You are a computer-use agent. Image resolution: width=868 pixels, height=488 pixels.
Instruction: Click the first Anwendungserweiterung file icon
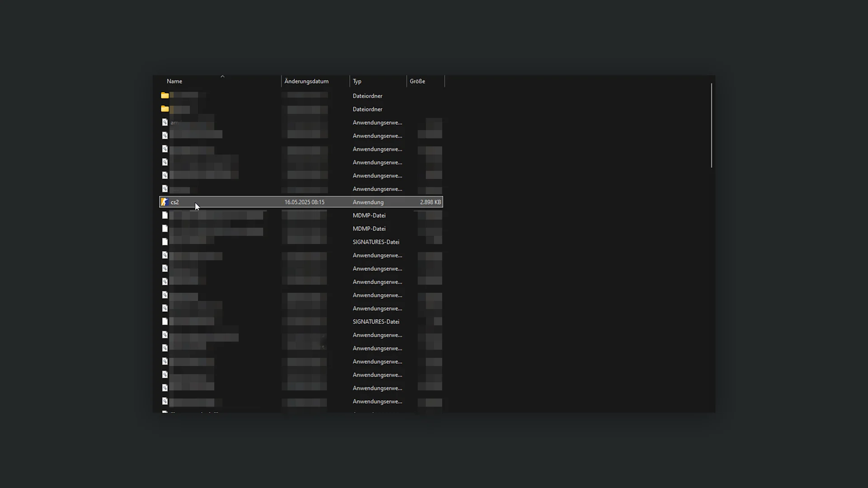tap(165, 122)
